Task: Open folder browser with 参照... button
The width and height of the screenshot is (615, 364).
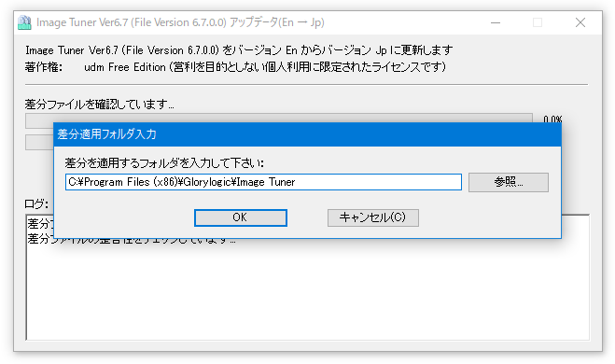Action: click(509, 182)
